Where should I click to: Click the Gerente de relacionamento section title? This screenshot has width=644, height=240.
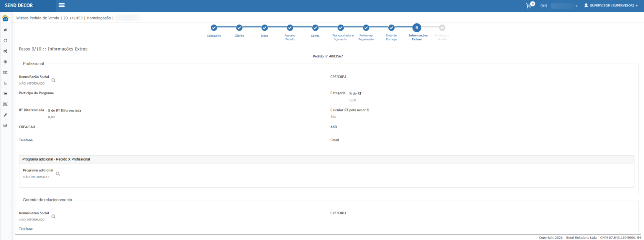47,200
